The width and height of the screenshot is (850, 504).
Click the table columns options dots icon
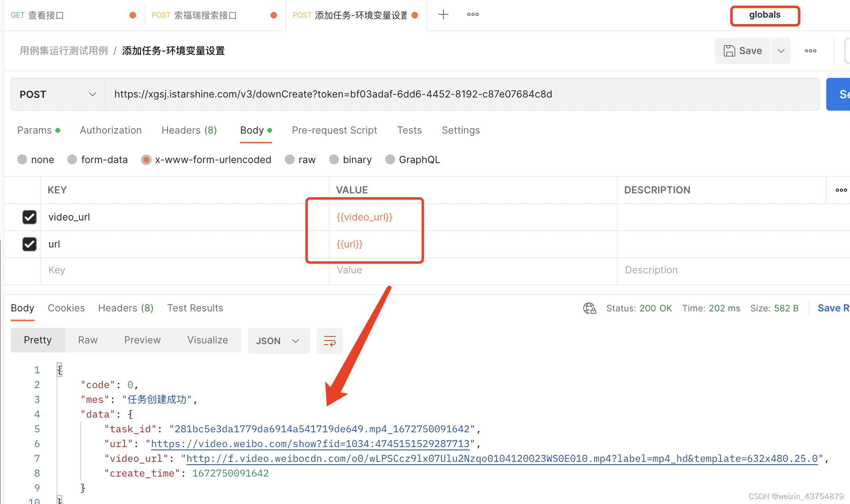pos(841,190)
